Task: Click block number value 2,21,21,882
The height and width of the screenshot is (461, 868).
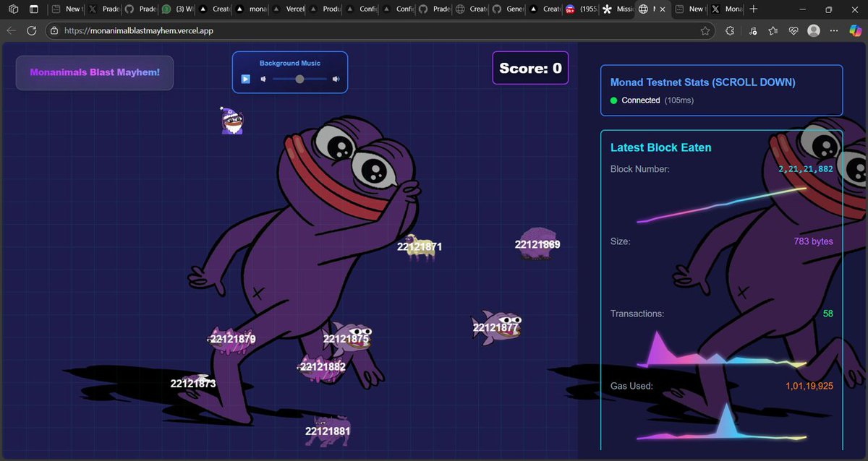Action: coord(806,169)
